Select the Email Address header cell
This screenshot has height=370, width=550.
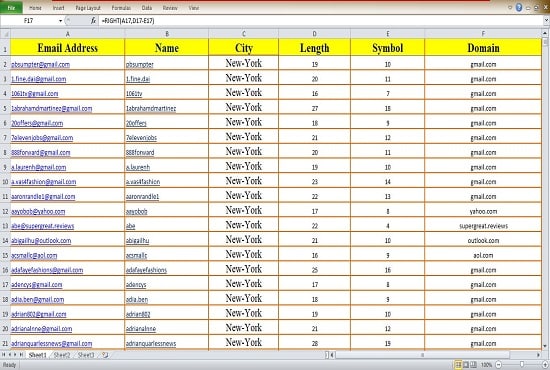pos(67,48)
